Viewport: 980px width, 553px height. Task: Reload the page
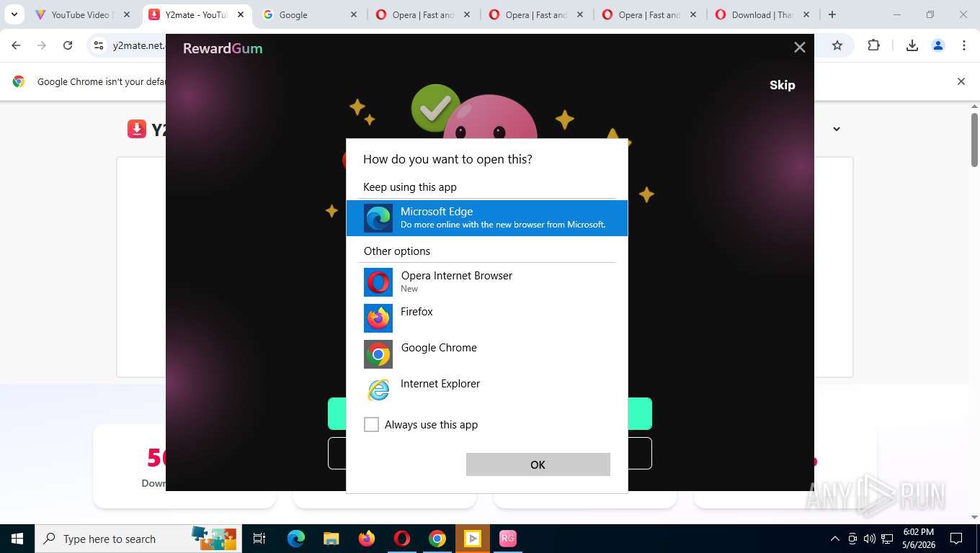coord(68,45)
